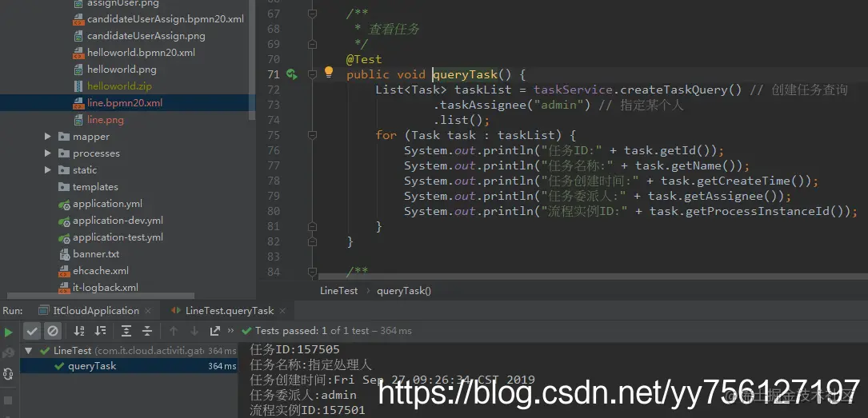Click project tree horizontal scrollbar

101,296
